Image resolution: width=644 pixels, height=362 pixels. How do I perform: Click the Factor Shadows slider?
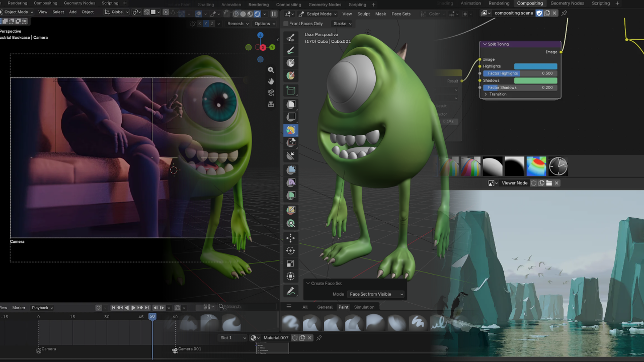520,87
